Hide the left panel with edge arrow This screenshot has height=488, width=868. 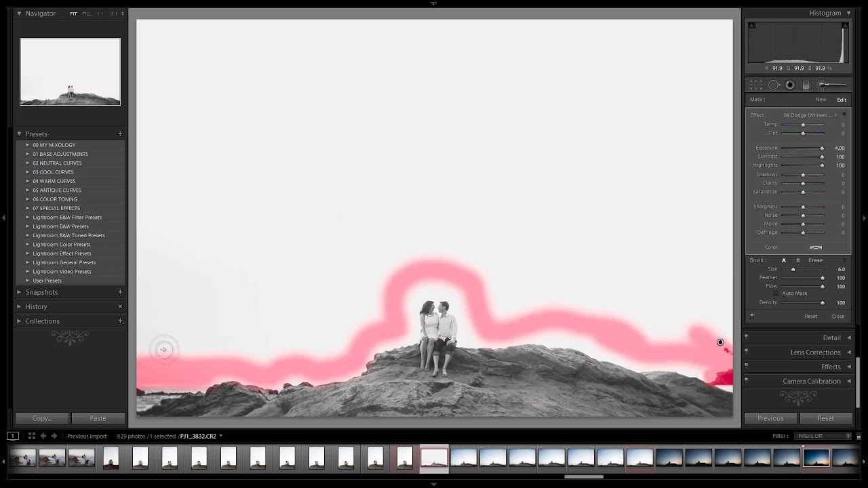coord(3,218)
